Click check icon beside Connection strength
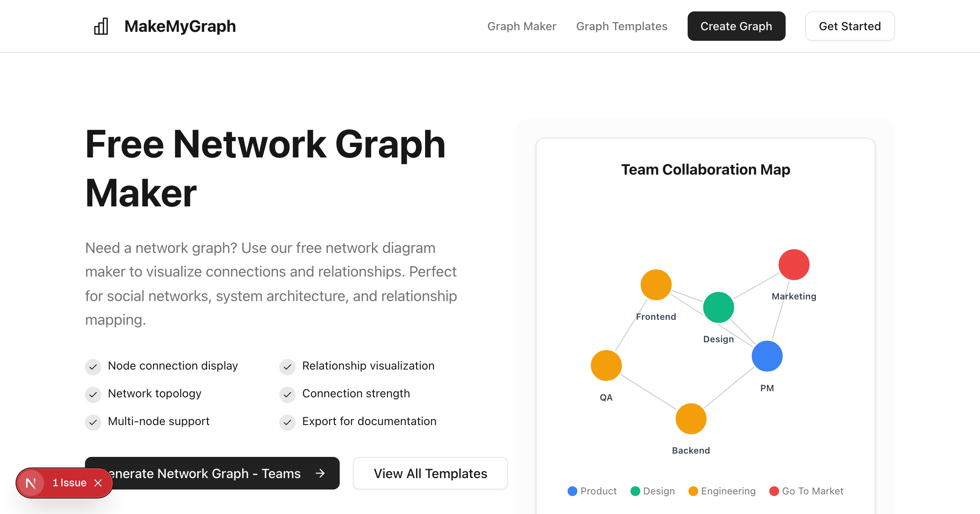Screen dimensions: 980x514 (287, 395)
